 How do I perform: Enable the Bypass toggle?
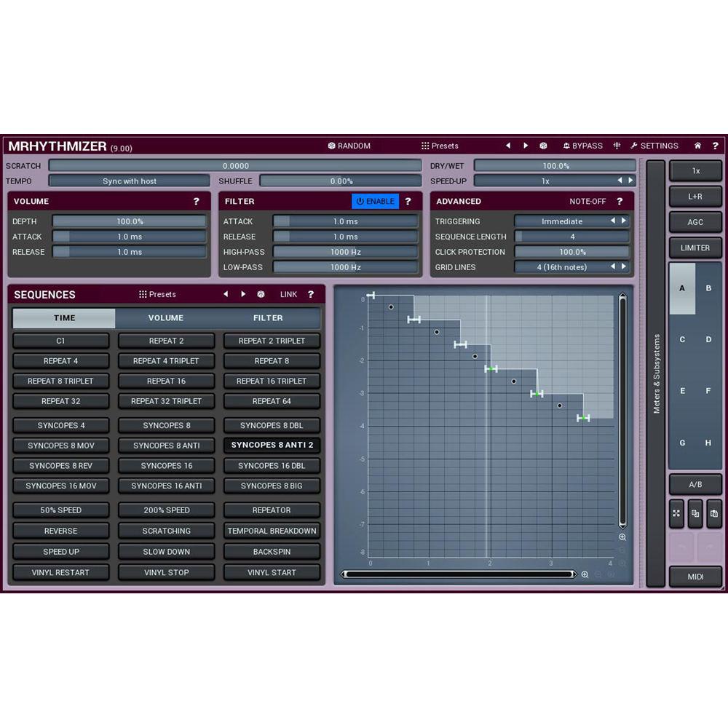coord(582,146)
